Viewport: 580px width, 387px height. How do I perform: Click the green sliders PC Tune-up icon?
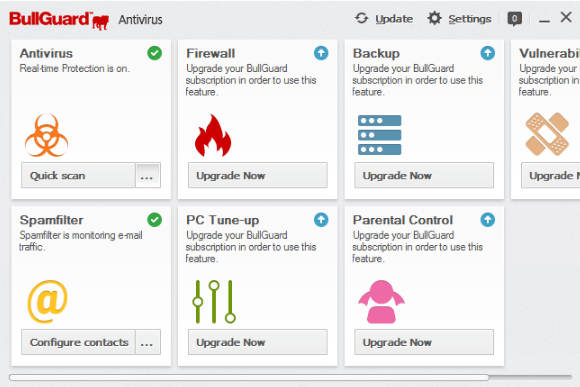point(214,302)
